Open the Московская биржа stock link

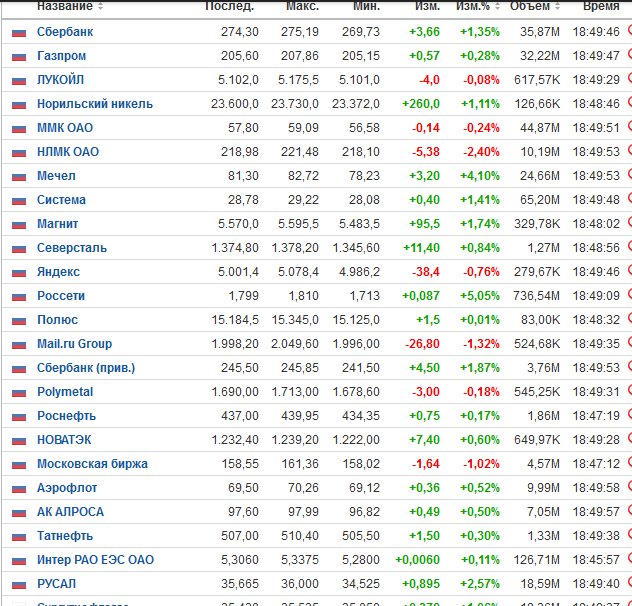click(92, 464)
